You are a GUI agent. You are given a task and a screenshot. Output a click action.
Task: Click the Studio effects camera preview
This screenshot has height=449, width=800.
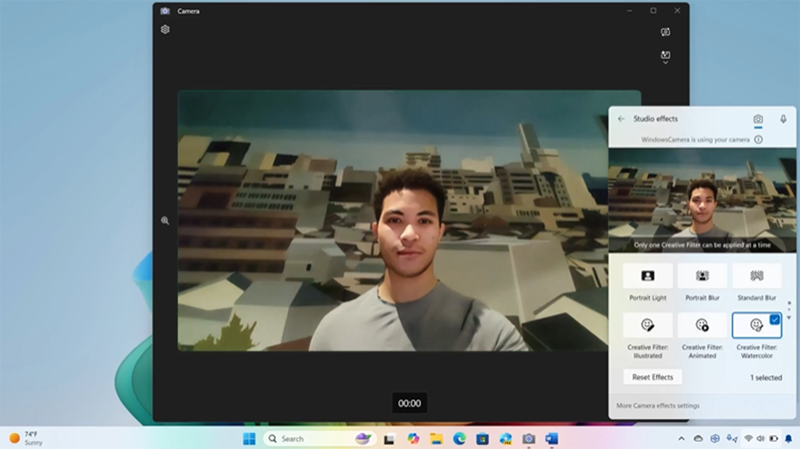tap(702, 200)
